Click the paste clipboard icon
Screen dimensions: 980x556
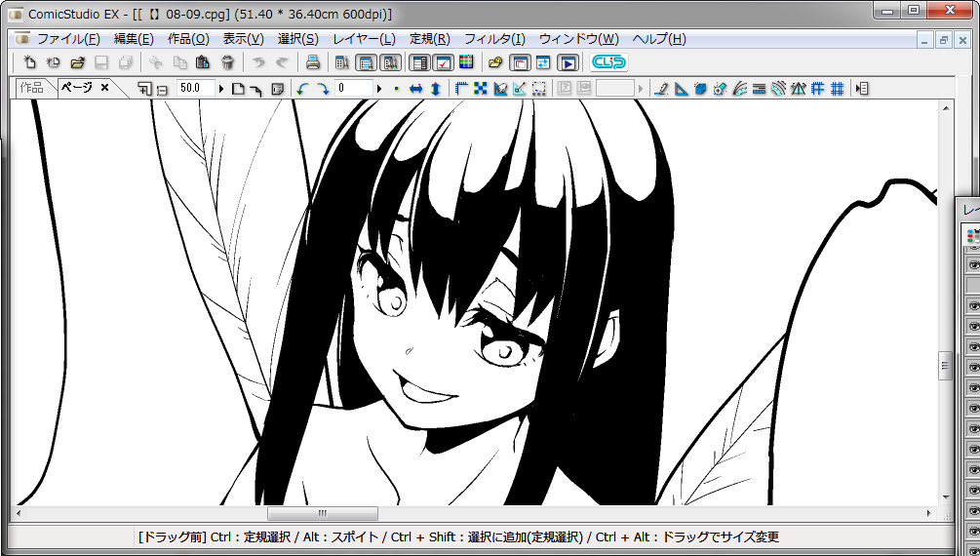click(x=203, y=62)
